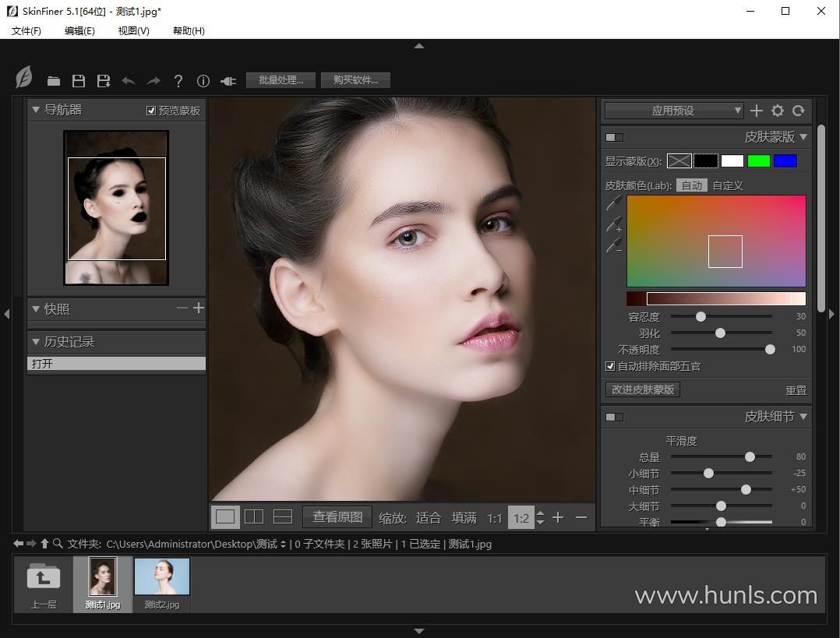Screen dimensions: 840x638
Task: Uncheck 自动排除面部五官 checkbox
Action: 610,366
